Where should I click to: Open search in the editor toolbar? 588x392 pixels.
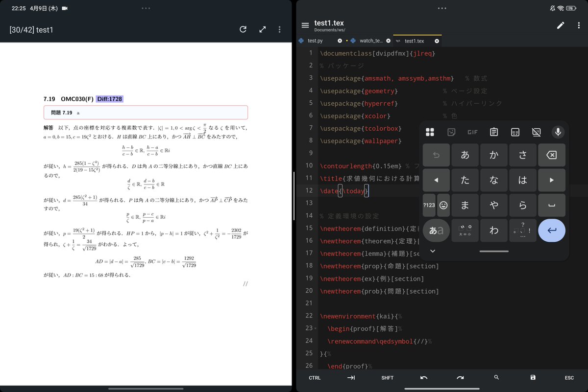[x=496, y=377]
